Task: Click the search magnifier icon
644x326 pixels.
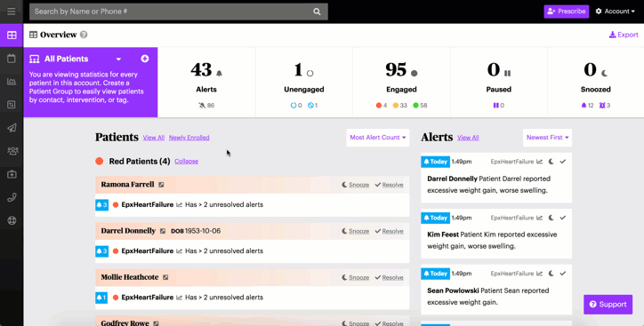Action: click(317, 12)
